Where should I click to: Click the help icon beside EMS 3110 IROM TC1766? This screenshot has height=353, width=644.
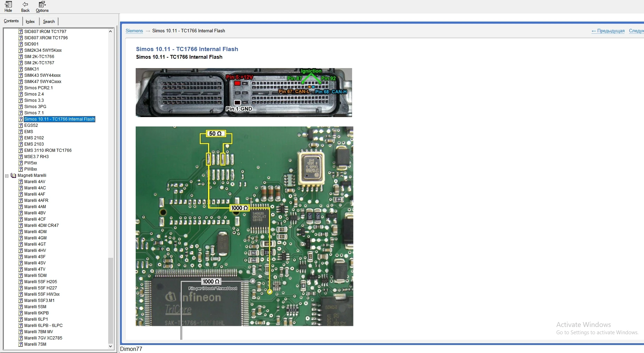(x=21, y=150)
